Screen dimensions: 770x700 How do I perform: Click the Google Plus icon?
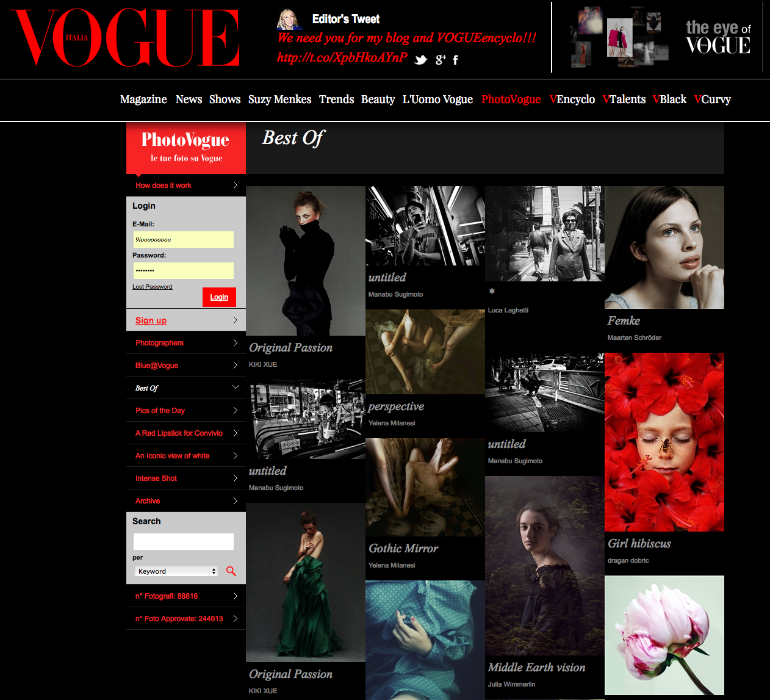[441, 59]
